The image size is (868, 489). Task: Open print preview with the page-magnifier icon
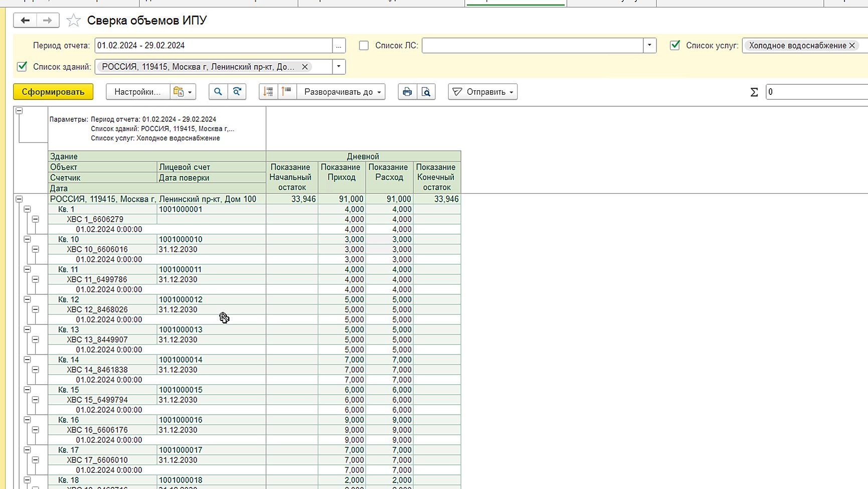click(426, 92)
